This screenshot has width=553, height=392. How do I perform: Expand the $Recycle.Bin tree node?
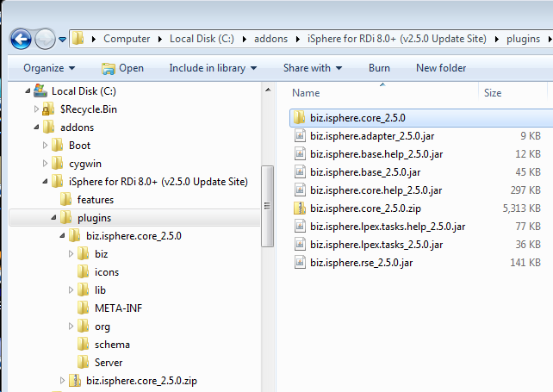coord(36,109)
